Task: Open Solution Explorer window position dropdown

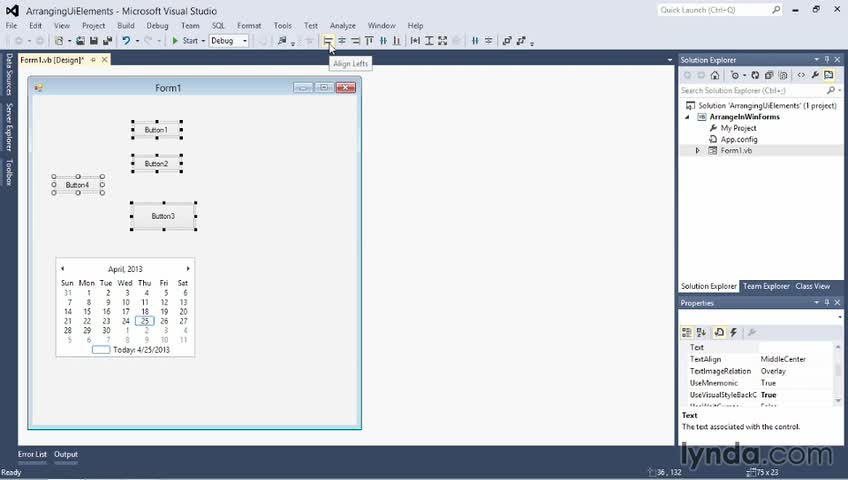Action: (x=817, y=59)
